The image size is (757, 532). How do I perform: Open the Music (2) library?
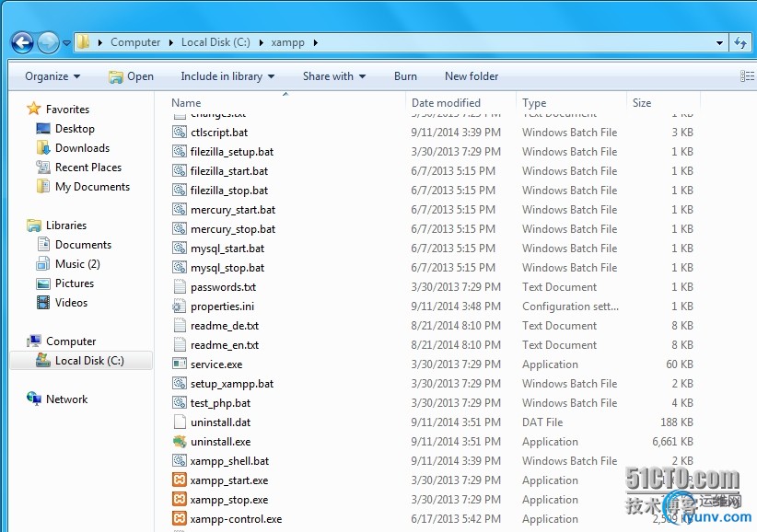(77, 264)
